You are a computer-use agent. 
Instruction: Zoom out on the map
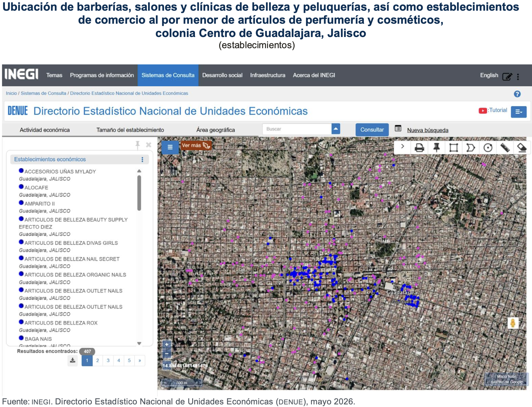(167, 354)
